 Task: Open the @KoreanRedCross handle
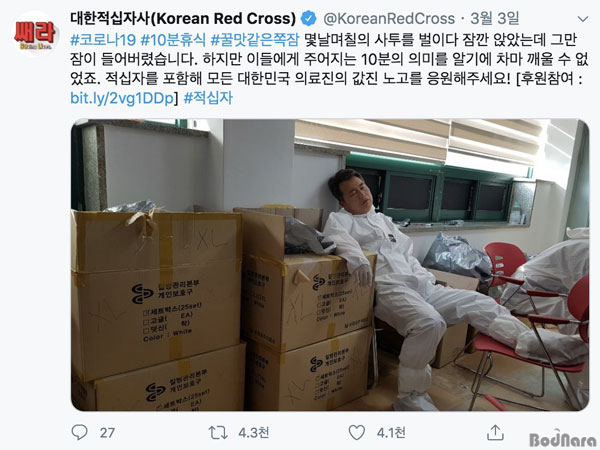389,18
